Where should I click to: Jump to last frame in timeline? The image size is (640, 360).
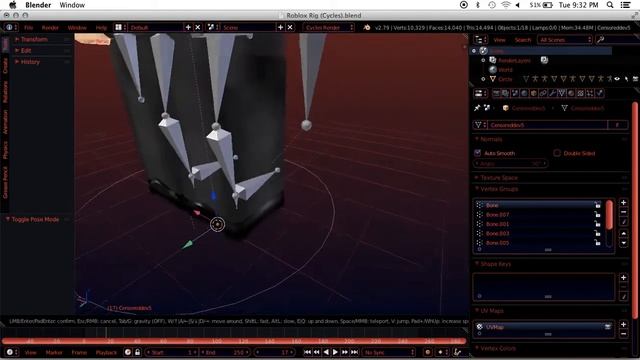click(x=354, y=352)
